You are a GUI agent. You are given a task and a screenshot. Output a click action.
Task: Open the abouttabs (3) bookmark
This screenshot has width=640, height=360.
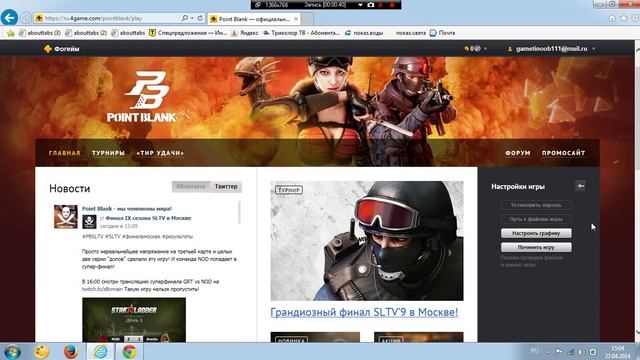pyautogui.click(x=40, y=33)
